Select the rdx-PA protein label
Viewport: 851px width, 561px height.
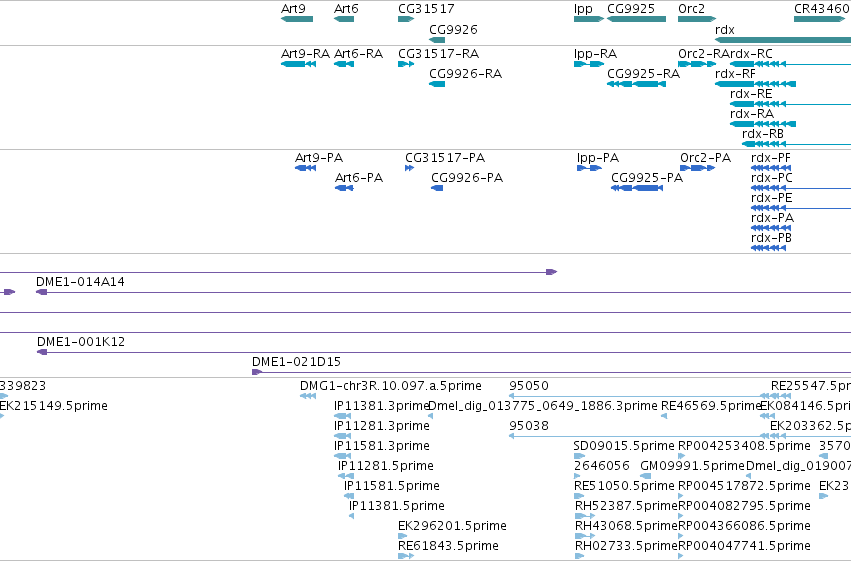(x=772, y=218)
